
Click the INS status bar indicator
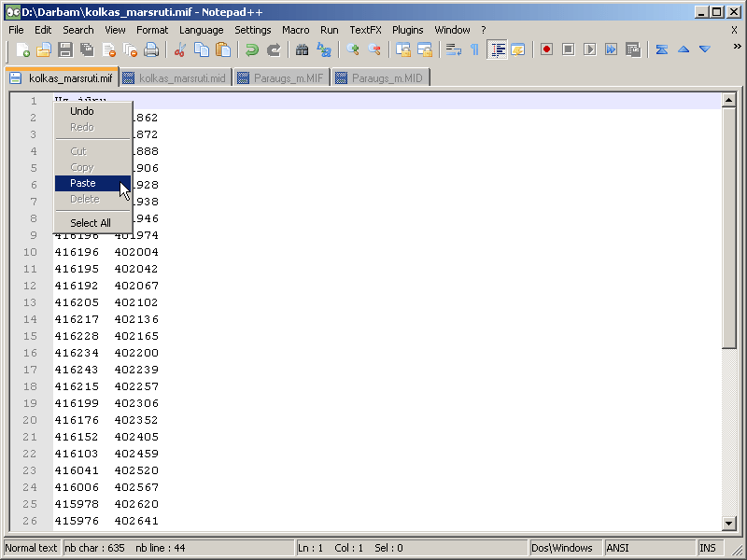pyautogui.click(x=711, y=548)
